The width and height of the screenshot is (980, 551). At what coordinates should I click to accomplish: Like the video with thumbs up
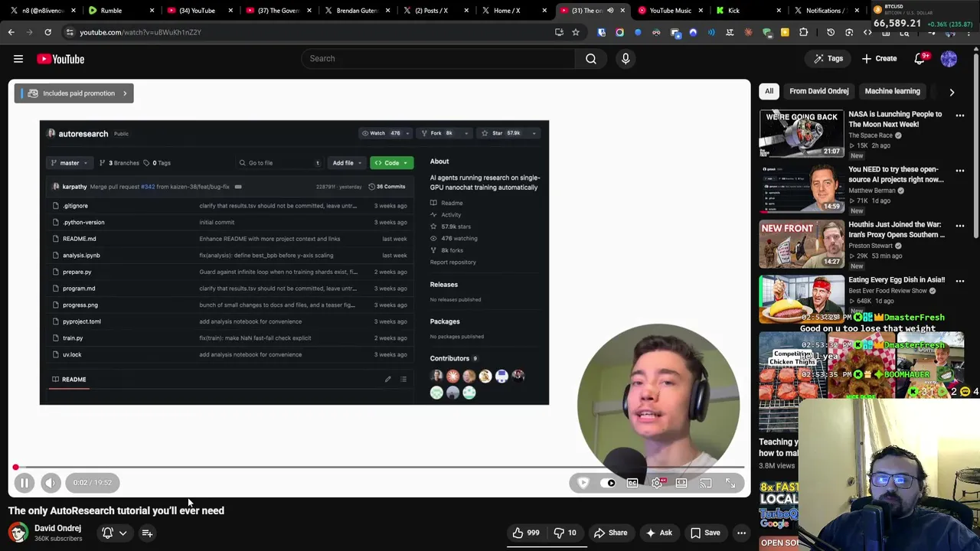(526, 533)
